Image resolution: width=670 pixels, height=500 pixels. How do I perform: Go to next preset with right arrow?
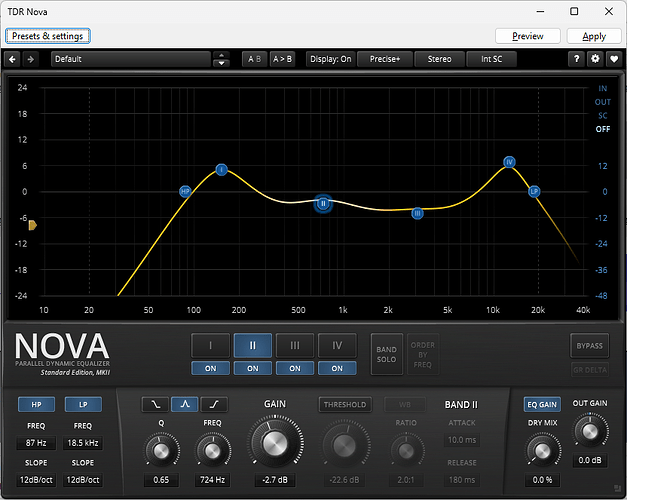pos(30,59)
